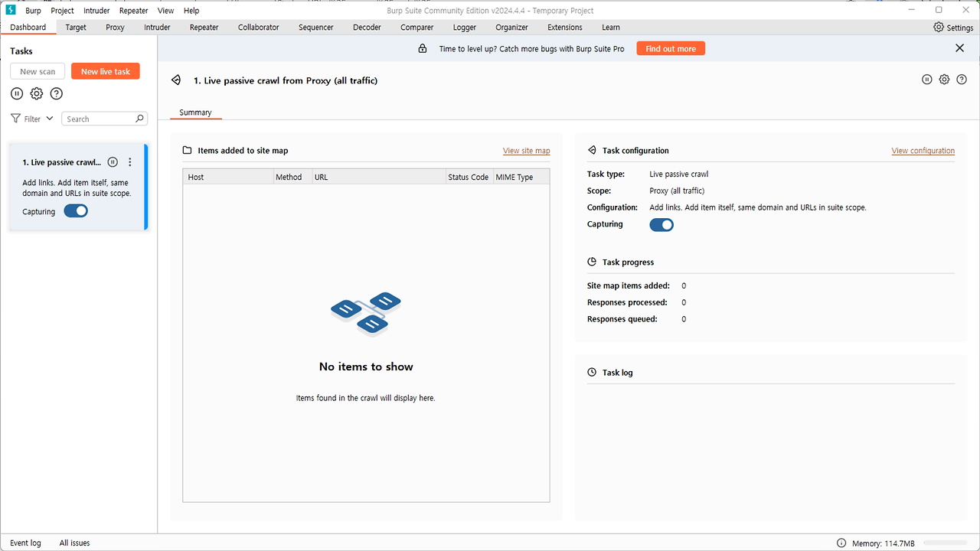
Task: Click search magnifier icon in Tasks
Action: [139, 119]
